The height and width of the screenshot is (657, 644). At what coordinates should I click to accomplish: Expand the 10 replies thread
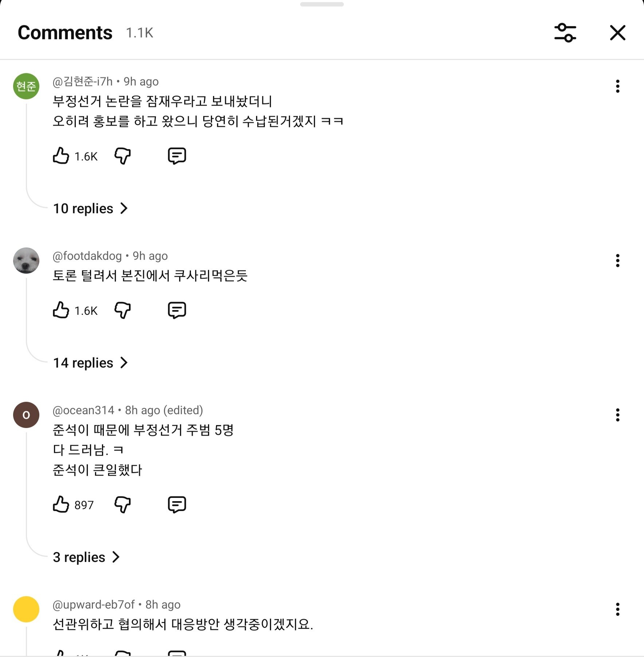(x=90, y=209)
